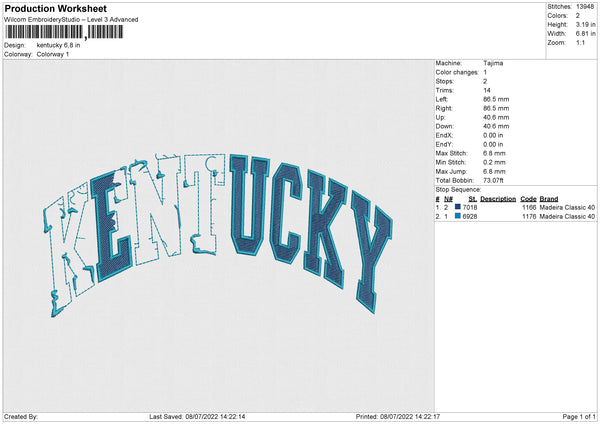Click the light blue 6928 color swatch
This screenshot has height=424, width=600.
458,216
